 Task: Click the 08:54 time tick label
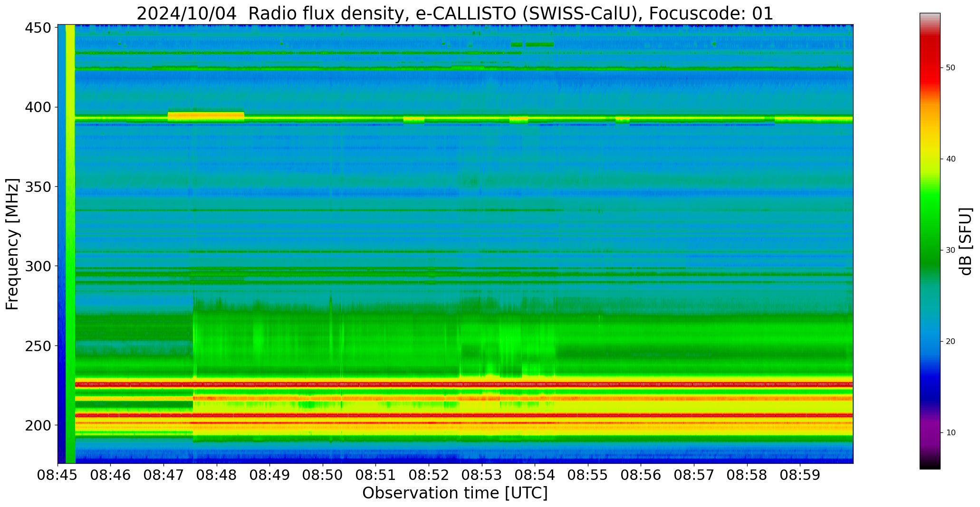535,475
